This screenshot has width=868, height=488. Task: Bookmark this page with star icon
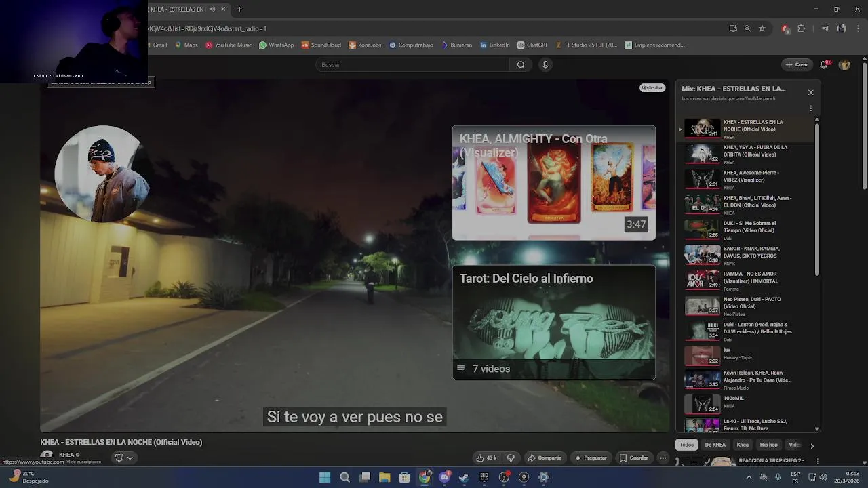[762, 28]
